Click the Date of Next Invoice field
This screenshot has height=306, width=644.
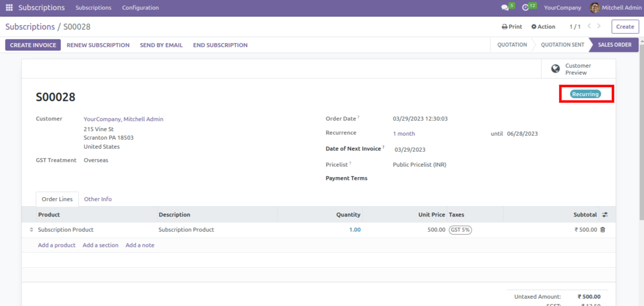pyautogui.click(x=410, y=149)
